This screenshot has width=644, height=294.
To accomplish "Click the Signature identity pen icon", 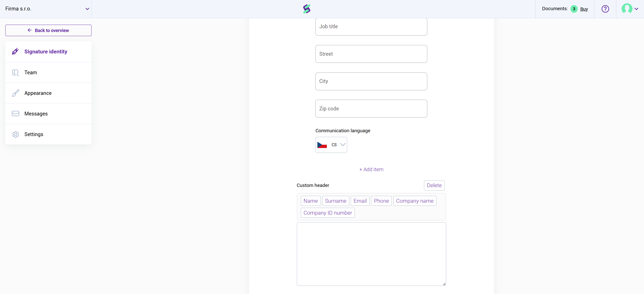I will click(x=15, y=52).
